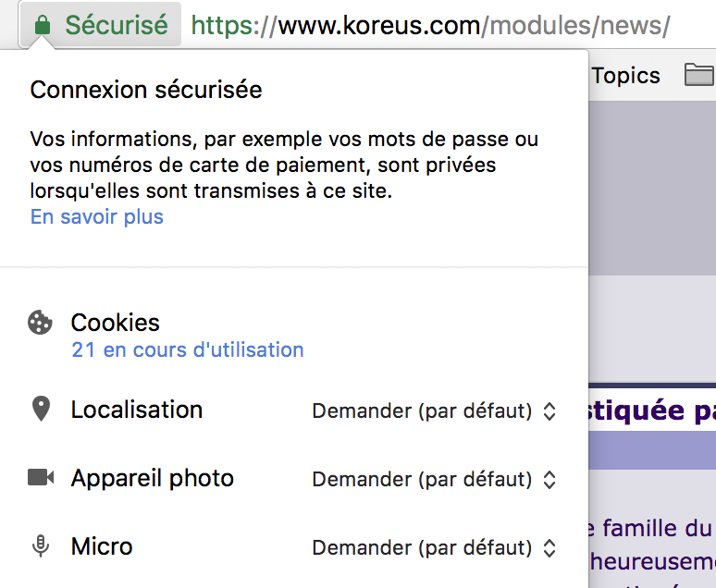This screenshot has height=588, width=716.
Task: Click the Localisation pin icon
Action: point(40,410)
